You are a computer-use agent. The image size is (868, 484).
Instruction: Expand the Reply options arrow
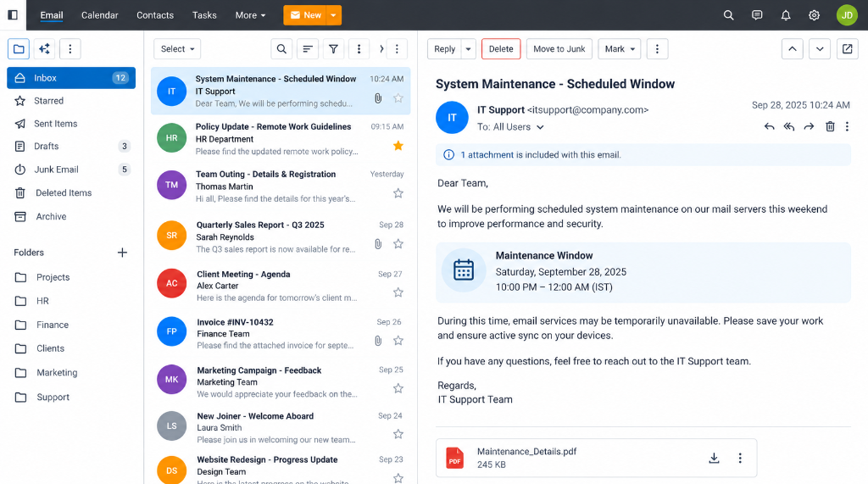468,48
